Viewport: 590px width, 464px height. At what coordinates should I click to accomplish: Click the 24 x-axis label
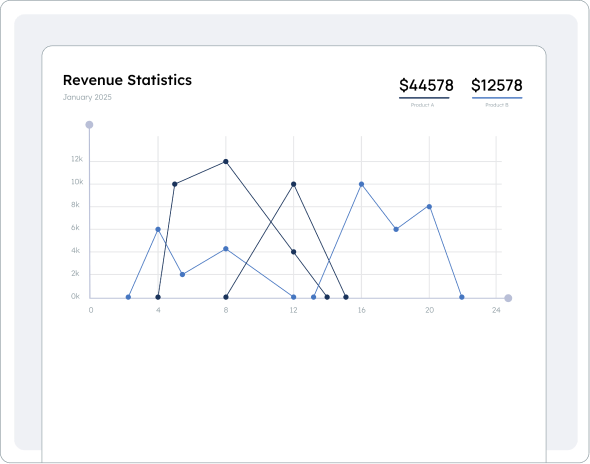pyautogui.click(x=496, y=310)
